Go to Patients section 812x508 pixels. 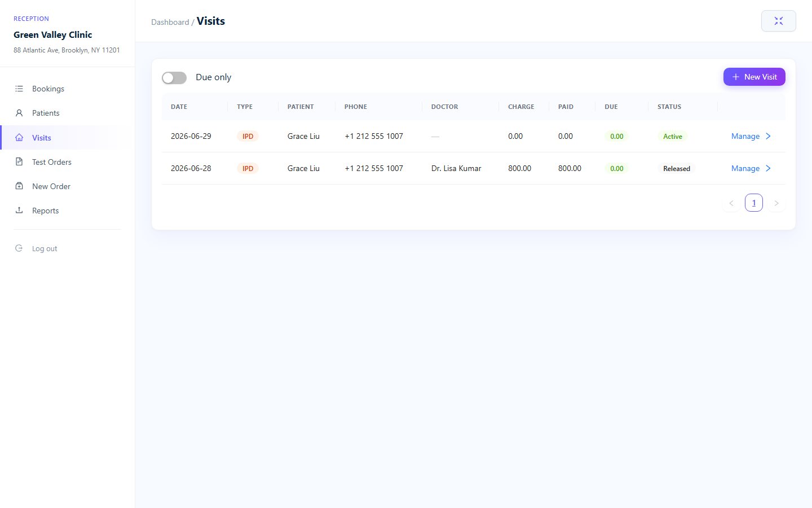click(x=68, y=113)
